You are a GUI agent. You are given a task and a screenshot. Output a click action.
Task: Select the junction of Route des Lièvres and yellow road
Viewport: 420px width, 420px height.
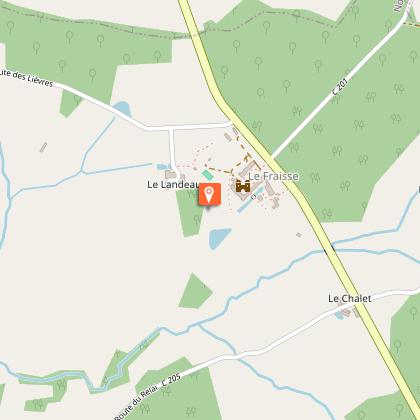(x=231, y=124)
